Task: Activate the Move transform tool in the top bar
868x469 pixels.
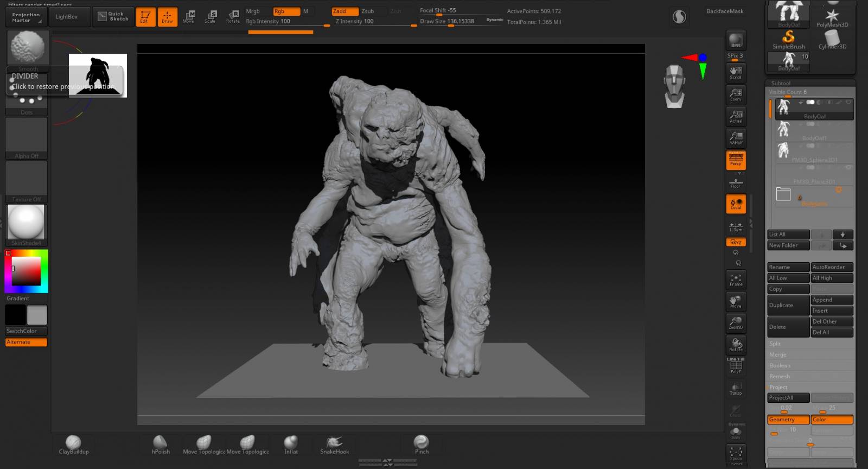Action: pyautogui.click(x=189, y=17)
